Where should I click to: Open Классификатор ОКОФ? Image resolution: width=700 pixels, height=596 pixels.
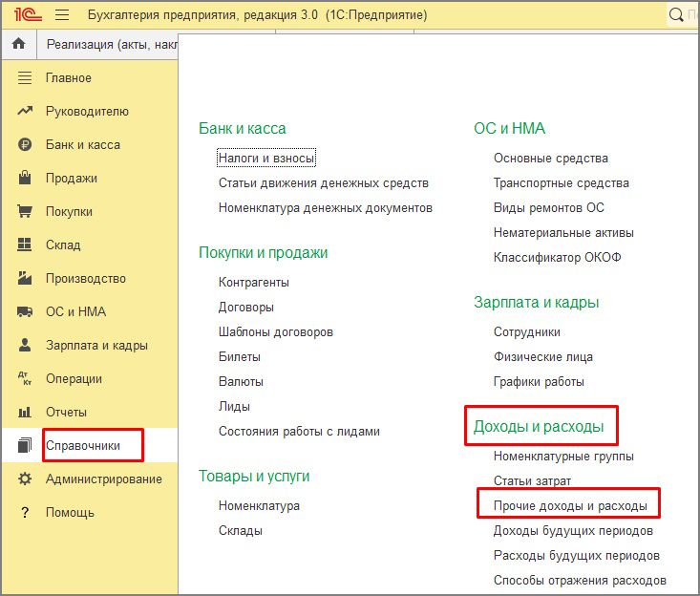(x=557, y=257)
